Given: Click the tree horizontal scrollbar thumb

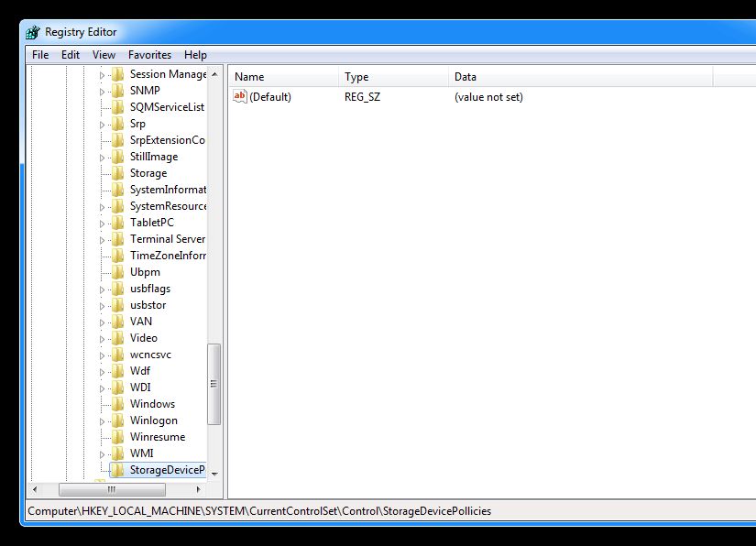Looking at the screenshot, I should tap(112, 489).
